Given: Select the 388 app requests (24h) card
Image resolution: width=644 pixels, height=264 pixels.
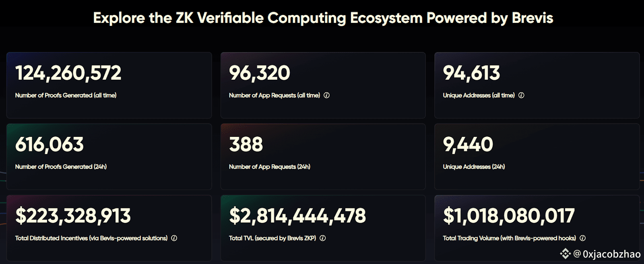Looking at the screenshot, I should 323,157.
